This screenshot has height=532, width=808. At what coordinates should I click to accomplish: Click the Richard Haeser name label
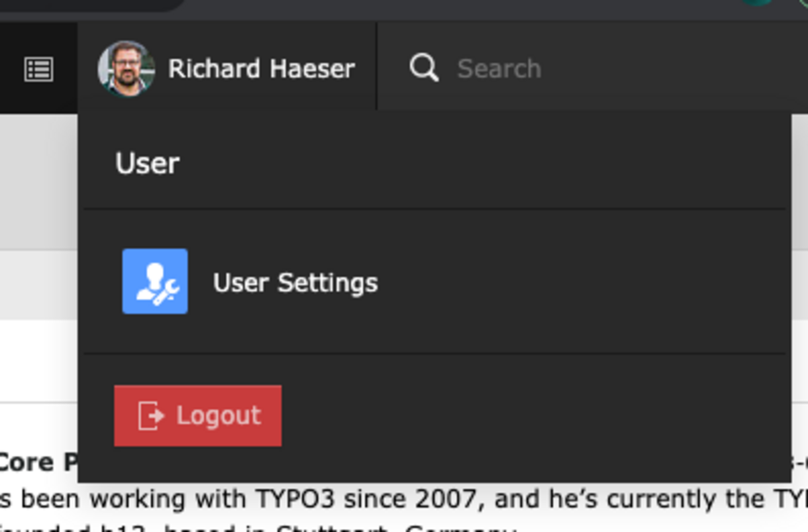coord(262,69)
